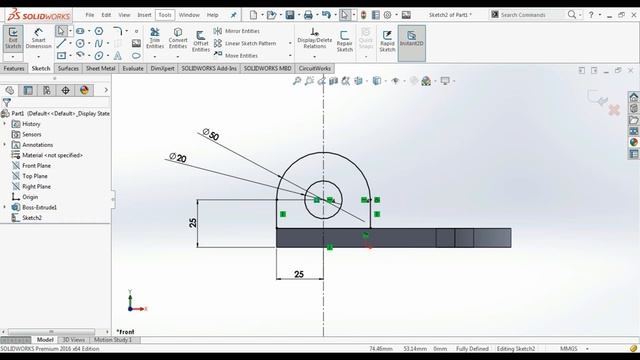The width and height of the screenshot is (640, 360).
Task: Expand the Annotations tree node
Action: [5, 144]
